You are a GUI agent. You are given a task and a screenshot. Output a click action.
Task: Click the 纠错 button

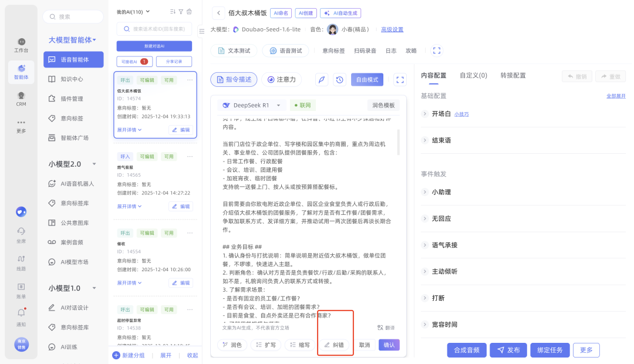334,345
